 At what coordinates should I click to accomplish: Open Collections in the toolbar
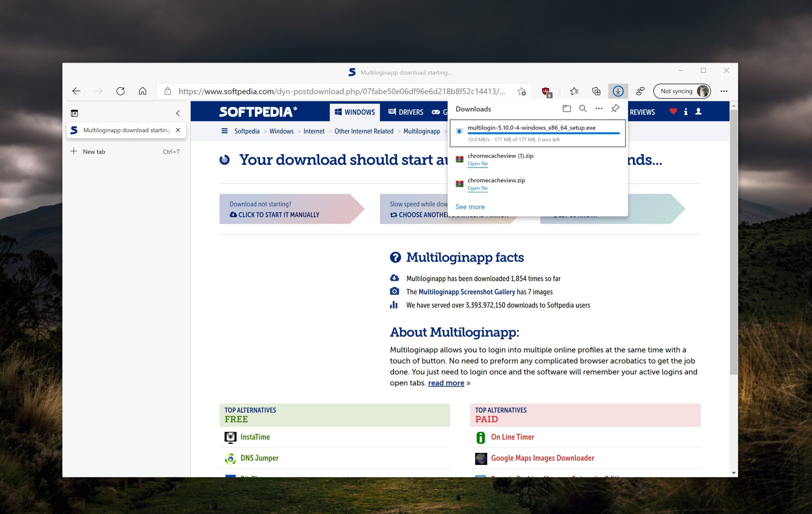coord(596,91)
